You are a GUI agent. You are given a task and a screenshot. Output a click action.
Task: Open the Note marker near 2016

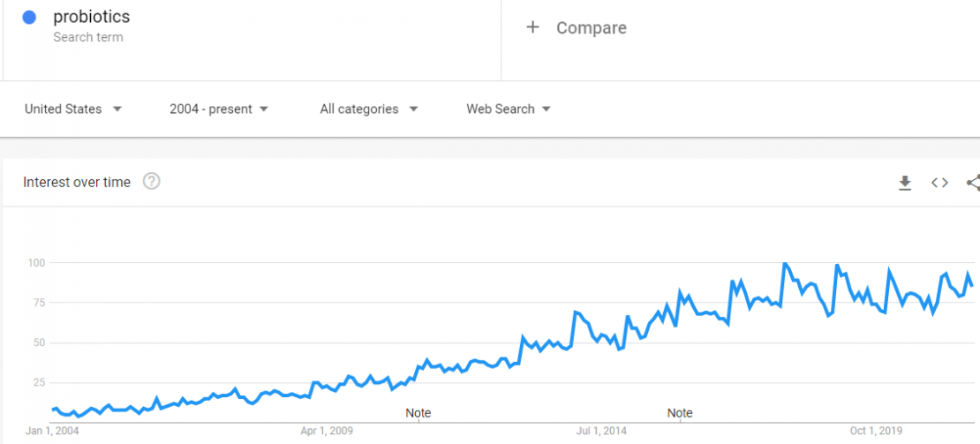click(x=679, y=413)
